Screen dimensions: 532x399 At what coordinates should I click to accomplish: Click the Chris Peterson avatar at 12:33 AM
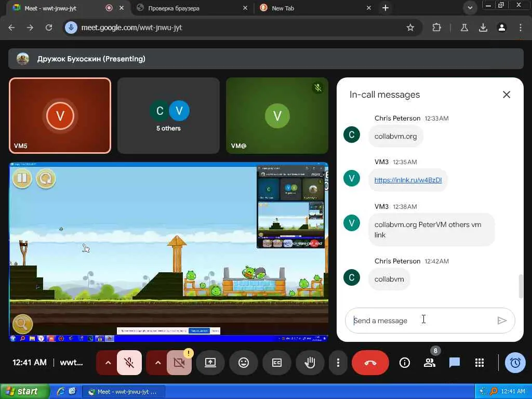(x=352, y=135)
